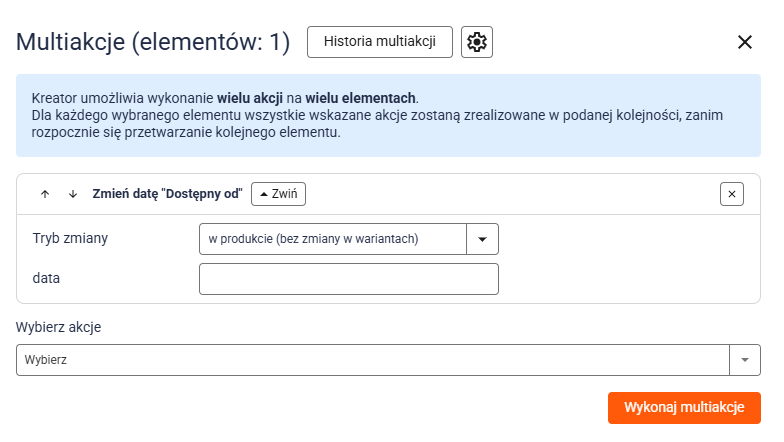
Task: Remove the "Zmień datę" action
Action: coord(732,194)
